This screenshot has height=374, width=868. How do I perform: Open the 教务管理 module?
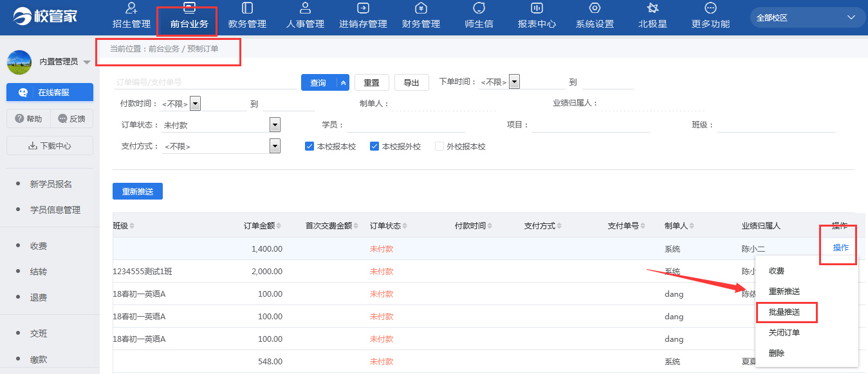click(247, 16)
